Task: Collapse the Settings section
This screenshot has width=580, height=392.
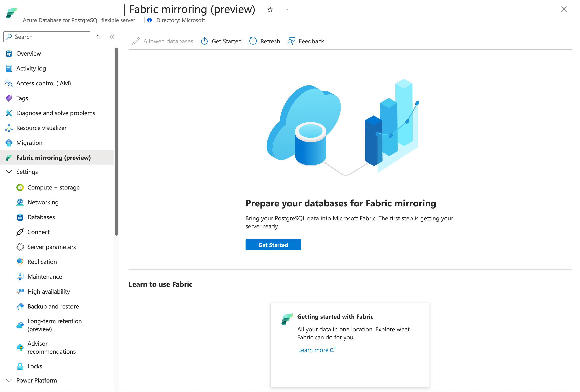Action: point(9,172)
